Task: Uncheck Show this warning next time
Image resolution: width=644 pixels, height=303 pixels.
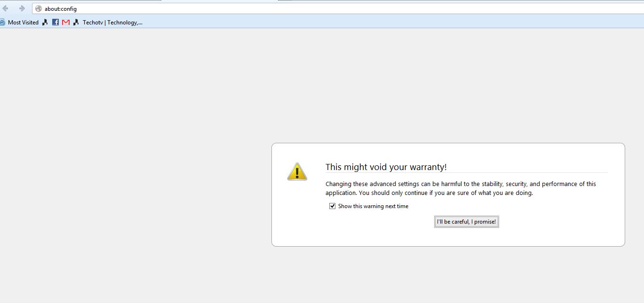Action: coord(333,206)
